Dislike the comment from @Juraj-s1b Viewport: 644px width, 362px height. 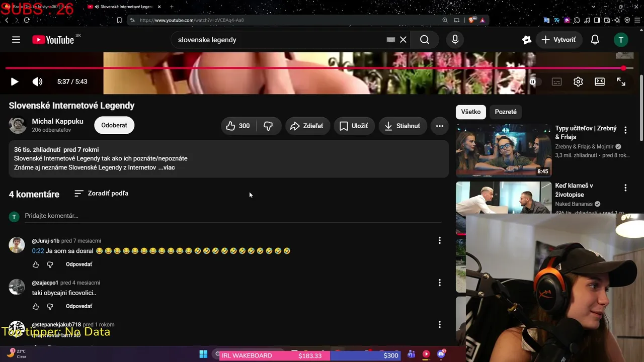[x=50, y=264]
